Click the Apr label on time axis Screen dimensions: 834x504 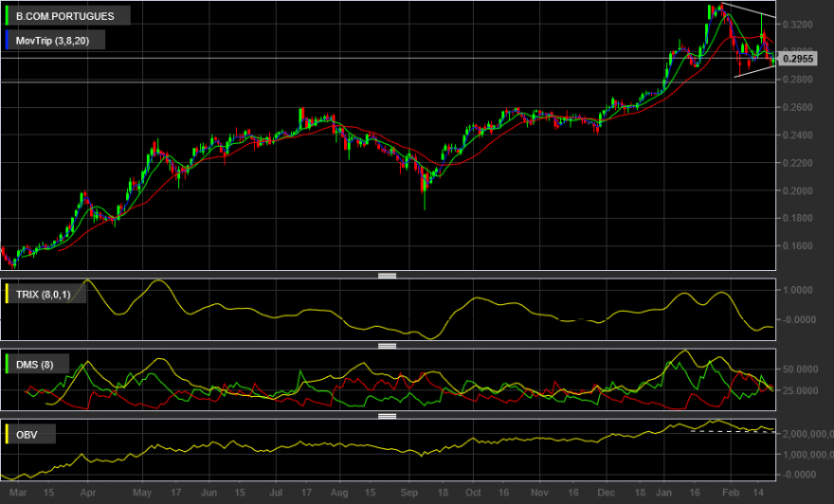88,493
